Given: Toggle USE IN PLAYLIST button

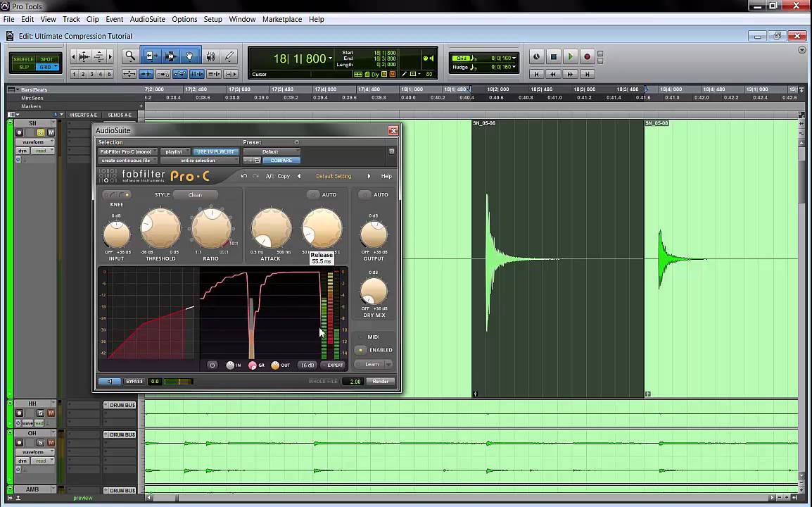Looking at the screenshot, I should tap(215, 152).
